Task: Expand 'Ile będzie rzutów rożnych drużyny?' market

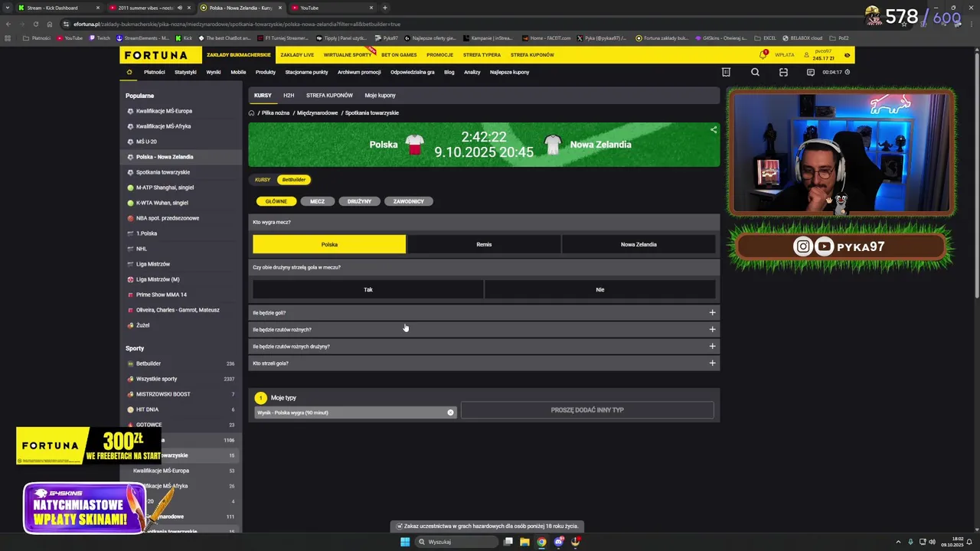Action: click(484, 346)
